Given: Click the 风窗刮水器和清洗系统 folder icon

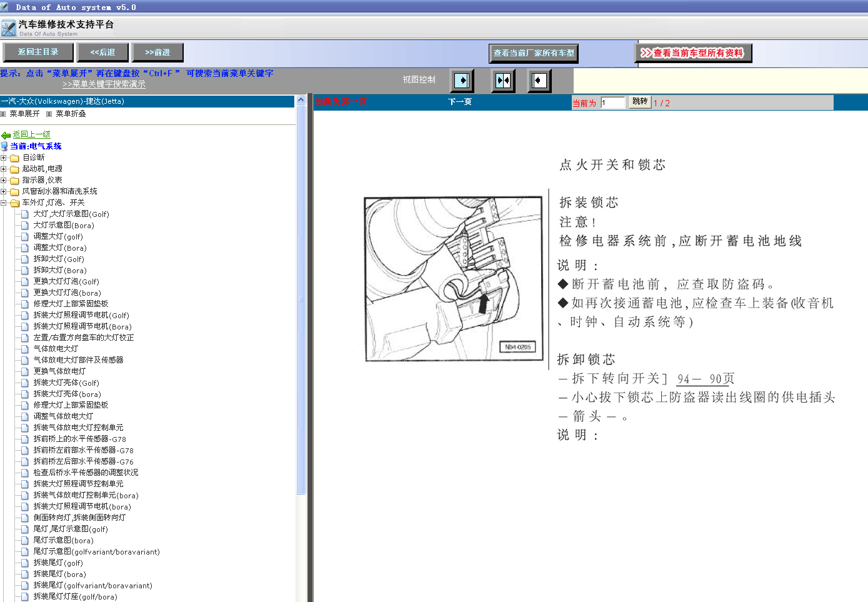Looking at the screenshot, I should click(14, 191).
